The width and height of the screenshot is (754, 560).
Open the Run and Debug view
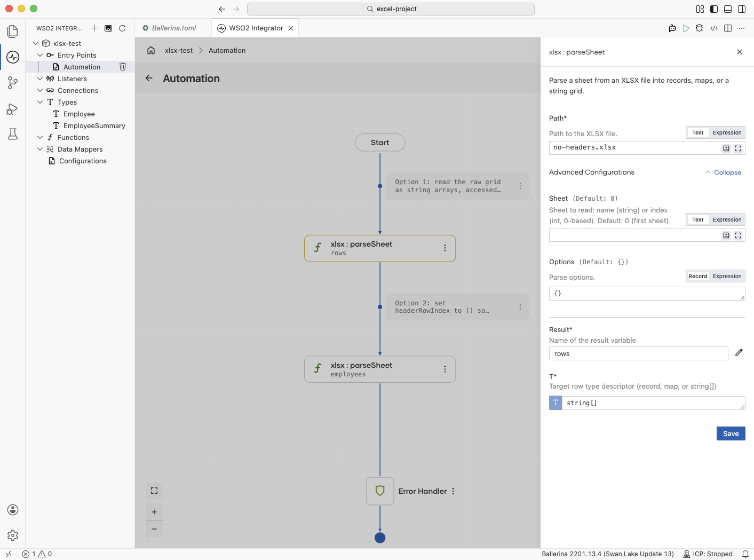point(13,109)
